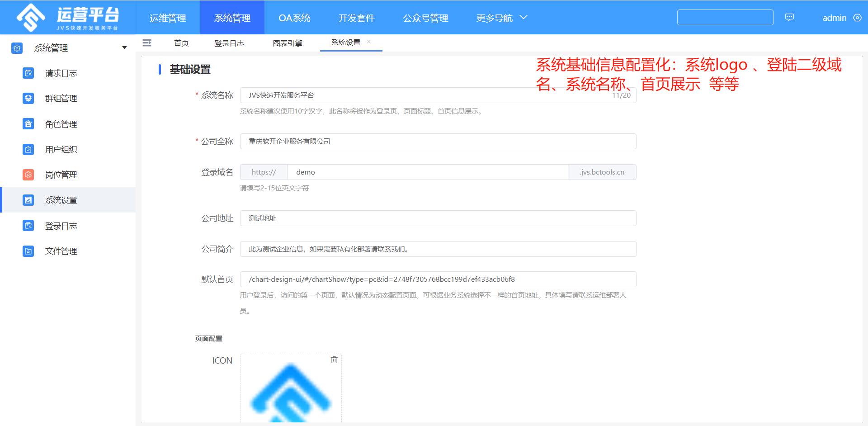Switch to the 首页 tab
Viewport: 868px width, 426px height.
[181, 43]
